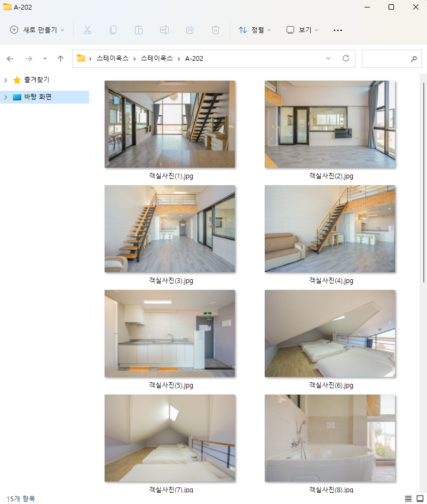Click the 15개 항목 status text

[x=21, y=499]
